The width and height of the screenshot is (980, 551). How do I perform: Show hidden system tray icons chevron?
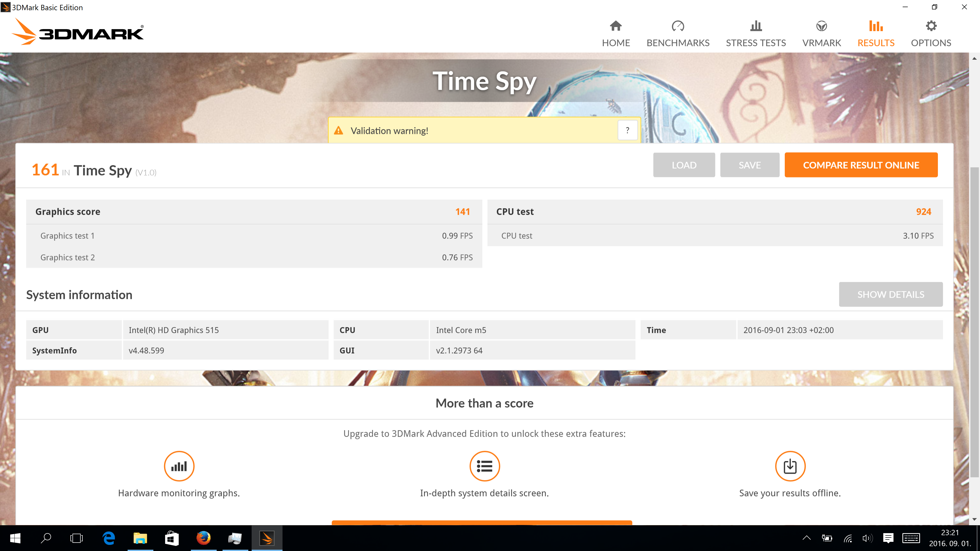coord(806,538)
